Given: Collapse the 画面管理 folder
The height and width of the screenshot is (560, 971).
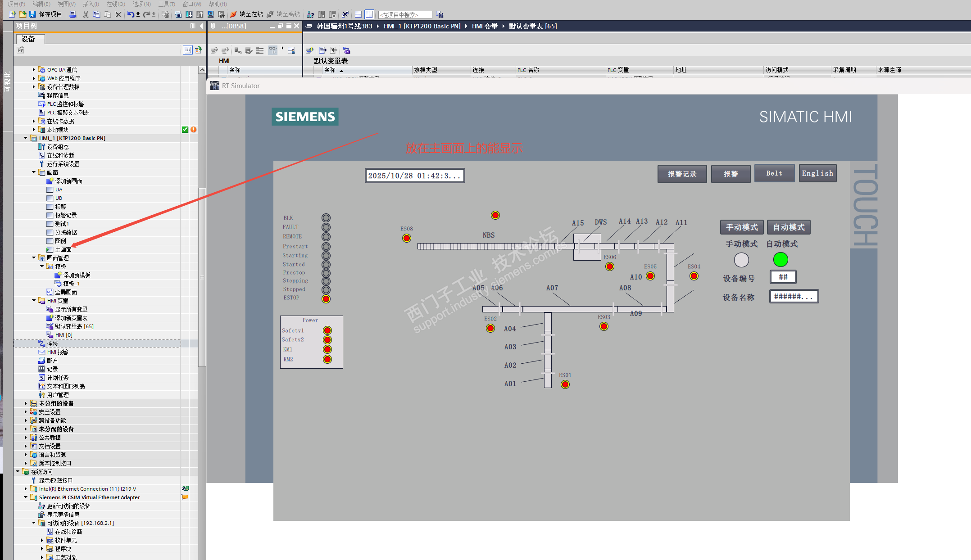Looking at the screenshot, I should click(x=34, y=258).
